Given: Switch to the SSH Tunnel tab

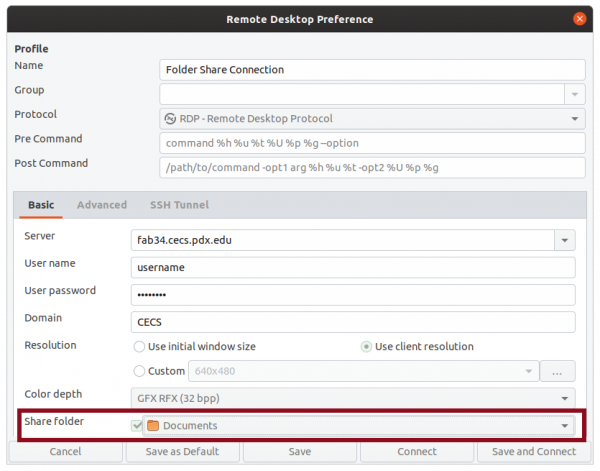Looking at the screenshot, I should click(x=179, y=205).
